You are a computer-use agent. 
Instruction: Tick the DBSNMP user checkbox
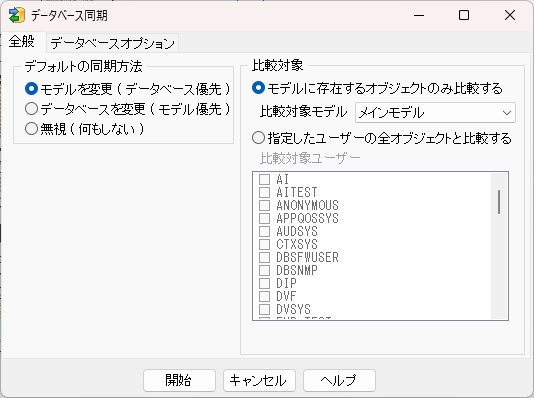pyautogui.click(x=264, y=270)
